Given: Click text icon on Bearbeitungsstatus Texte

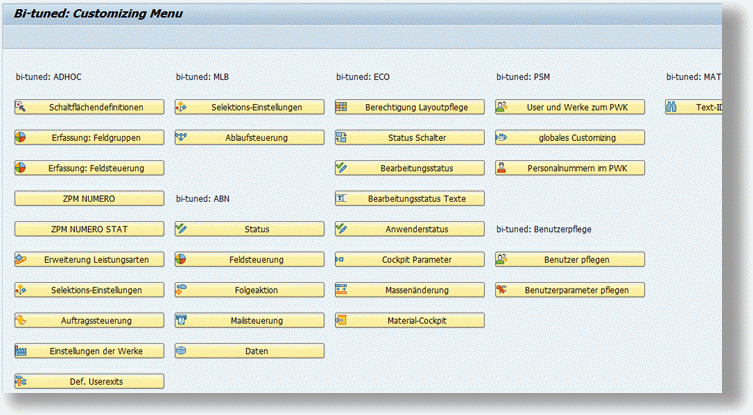Looking at the screenshot, I should click(x=341, y=198).
